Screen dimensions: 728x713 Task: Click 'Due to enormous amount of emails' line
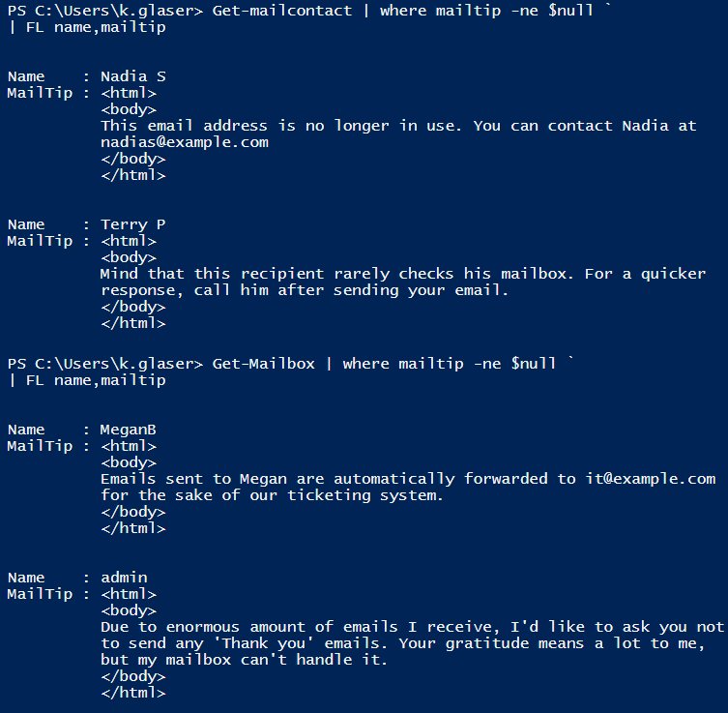tap(249, 627)
